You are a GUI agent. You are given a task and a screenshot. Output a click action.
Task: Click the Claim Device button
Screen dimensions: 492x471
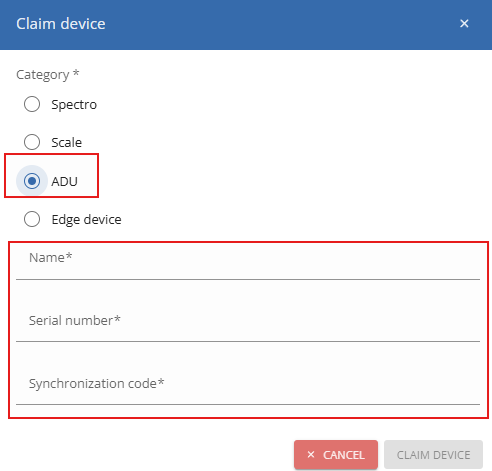tap(433, 455)
